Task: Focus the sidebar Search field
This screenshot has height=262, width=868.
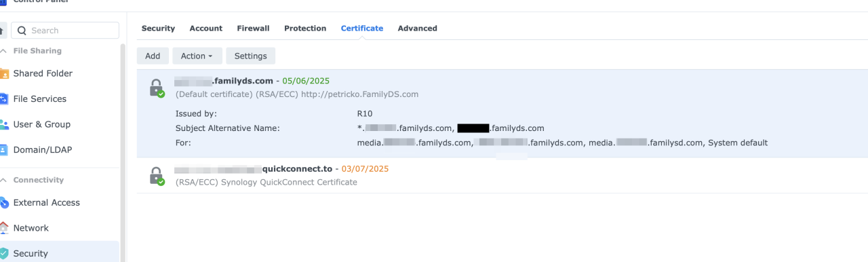Action: point(65,31)
